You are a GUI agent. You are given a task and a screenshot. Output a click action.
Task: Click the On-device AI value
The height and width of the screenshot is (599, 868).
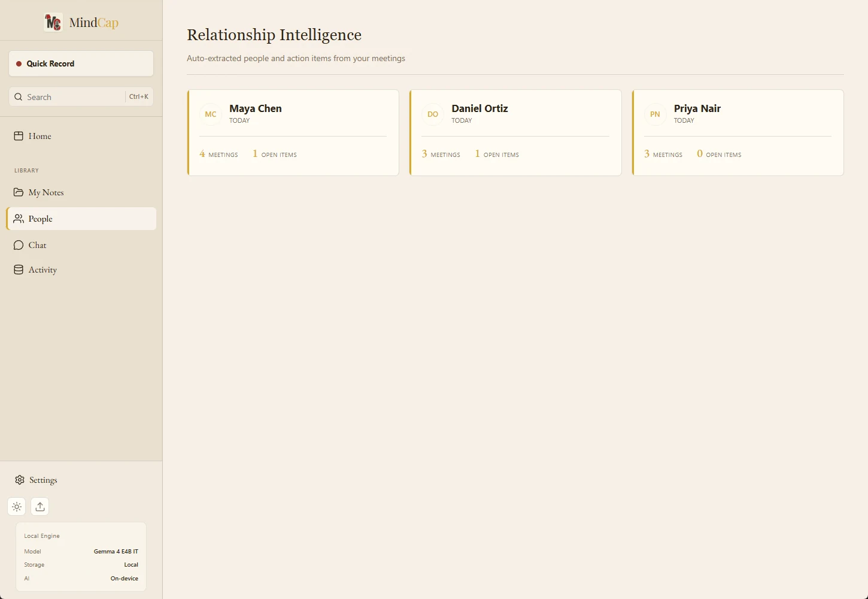point(125,579)
